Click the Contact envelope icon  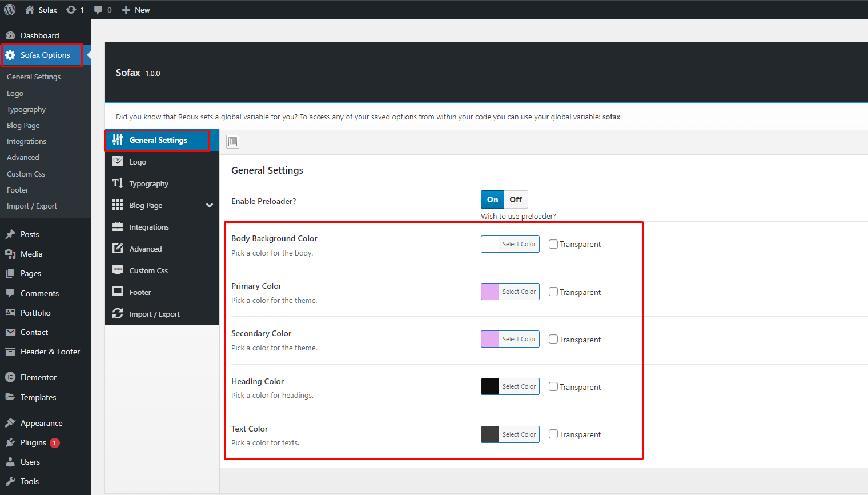pos(10,332)
